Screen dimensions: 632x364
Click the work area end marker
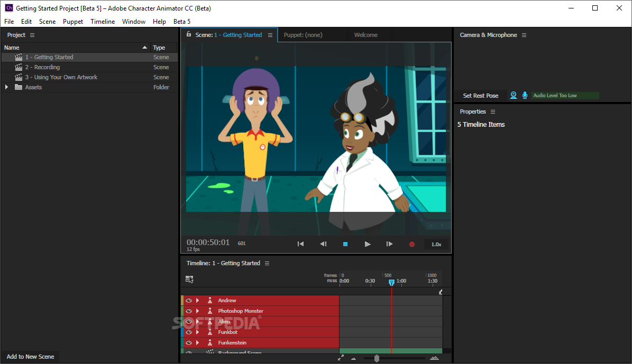441,292
